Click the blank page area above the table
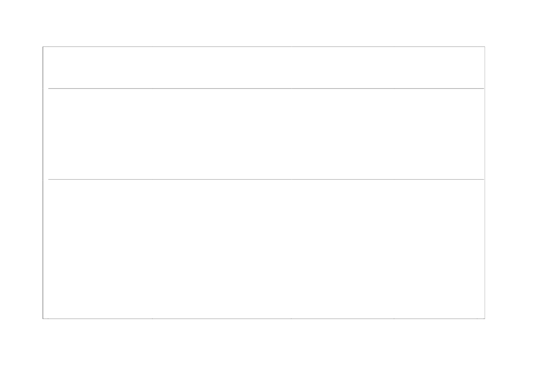This screenshot has height=392, width=554. [265, 23]
